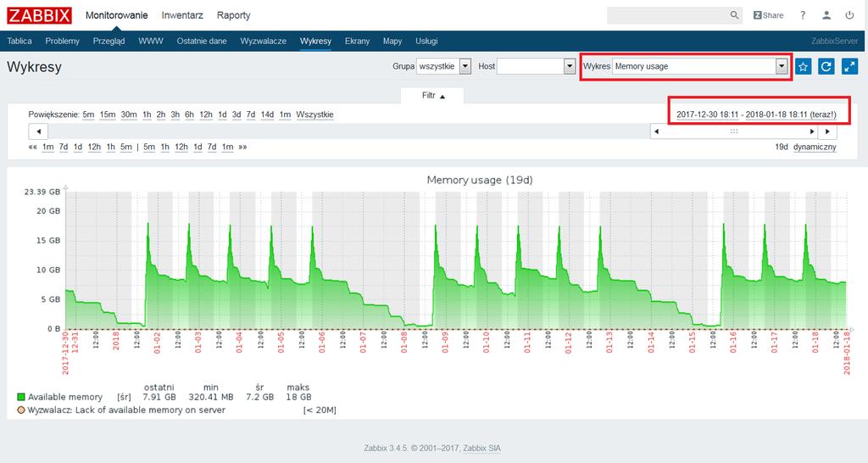Screen dimensions: 868x463
Task: Go to Mapy submenu
Action: point(392,41)
